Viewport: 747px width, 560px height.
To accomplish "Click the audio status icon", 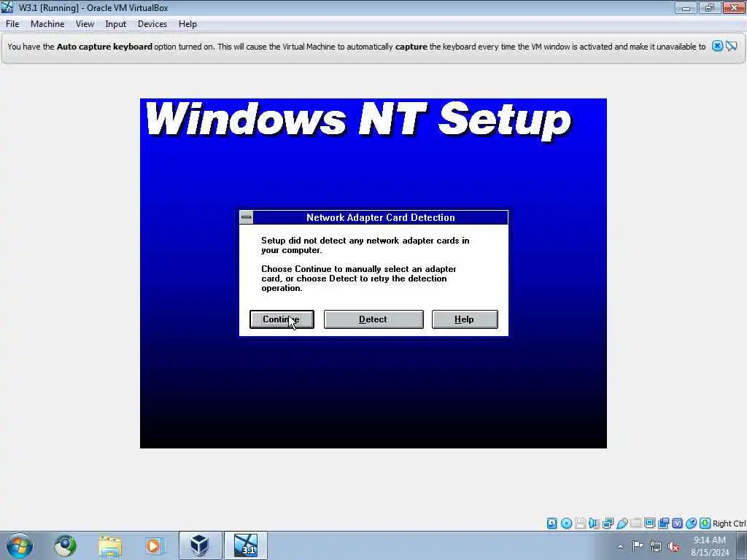I will (x=594, y=524).
